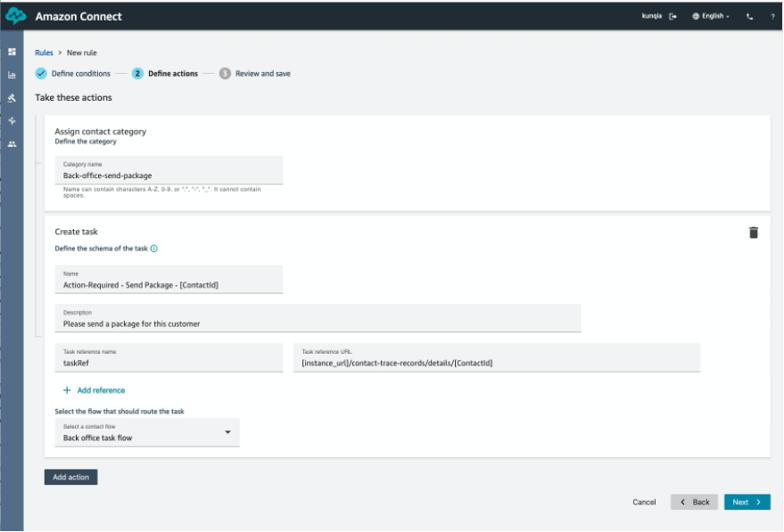
Task: Edit the task Name field
Action: [x=169, y=279]
